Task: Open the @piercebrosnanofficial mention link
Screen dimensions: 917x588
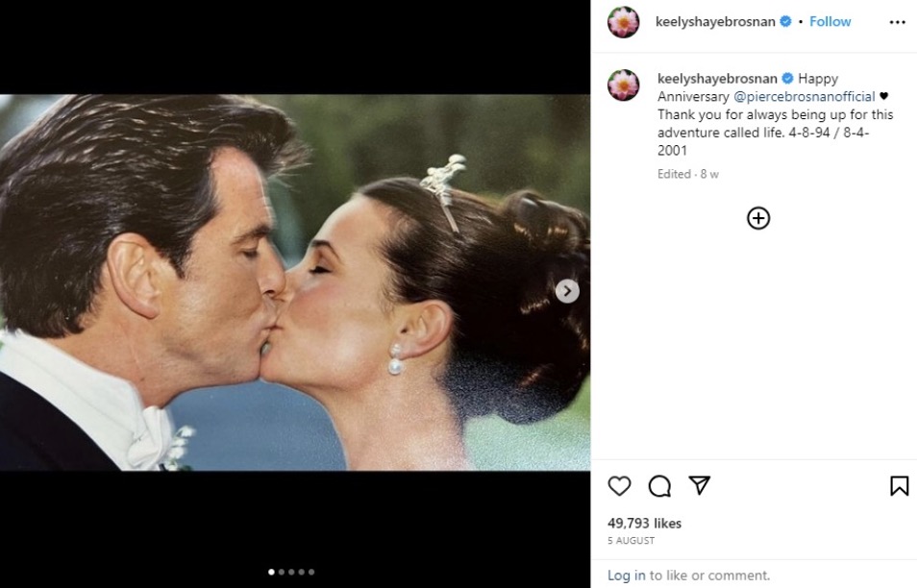Action: [805, 97]
